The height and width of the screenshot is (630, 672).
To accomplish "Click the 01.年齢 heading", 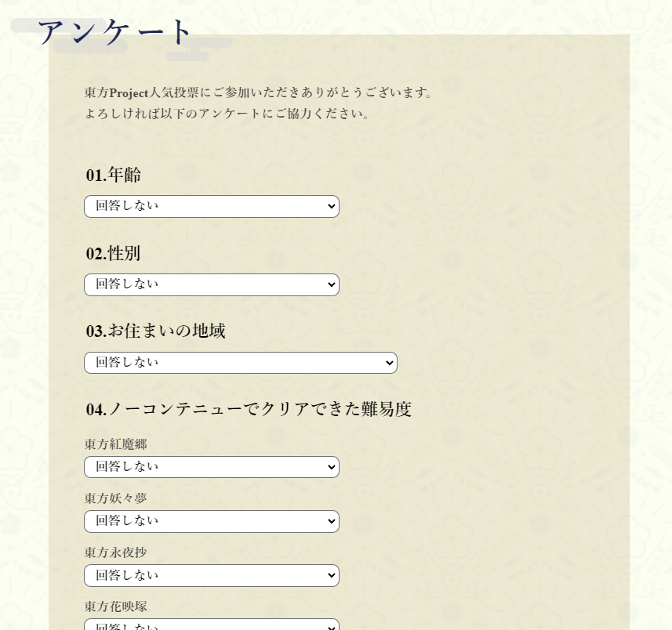I will click(114, 175).
